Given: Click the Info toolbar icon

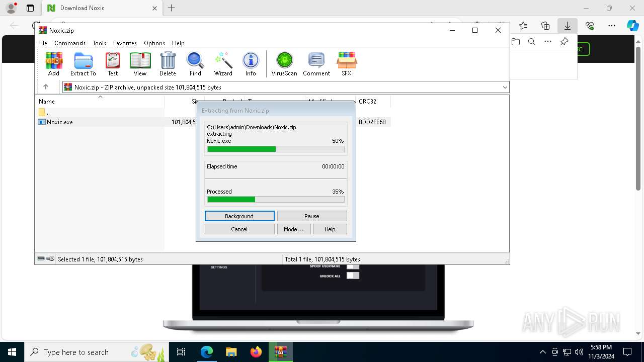Looking at the screenshot, I should coord(251,64).
